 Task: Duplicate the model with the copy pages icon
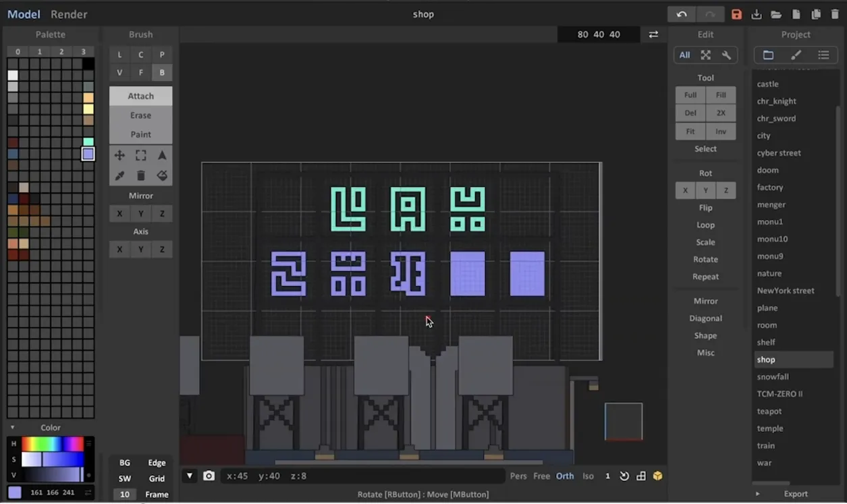(816, 14)
